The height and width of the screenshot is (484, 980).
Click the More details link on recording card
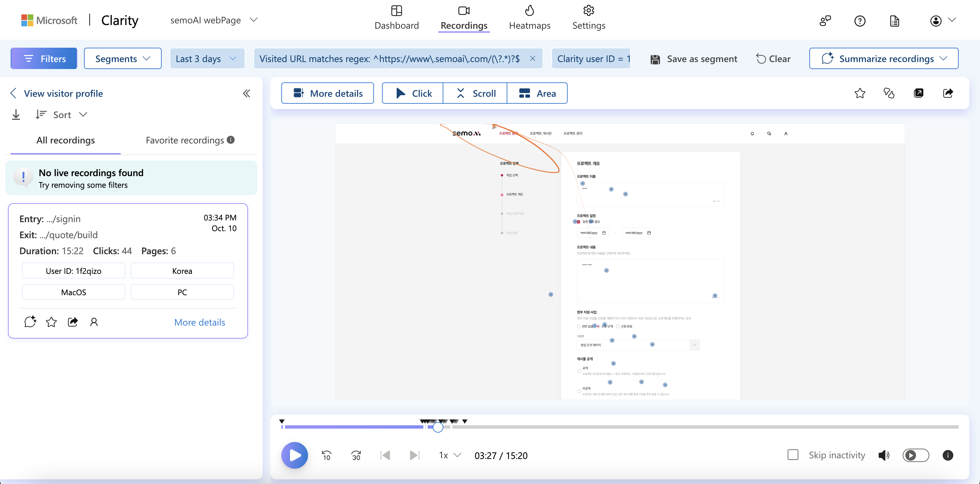pyautogui.click(x=199, y=323)
